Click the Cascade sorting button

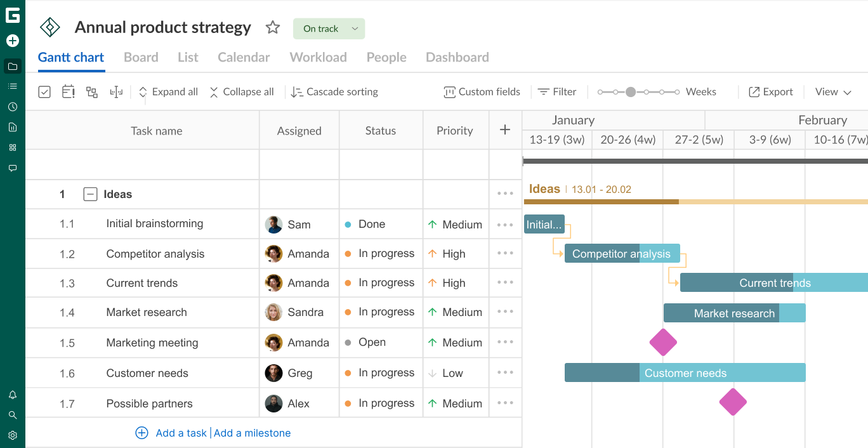[334, 91]
